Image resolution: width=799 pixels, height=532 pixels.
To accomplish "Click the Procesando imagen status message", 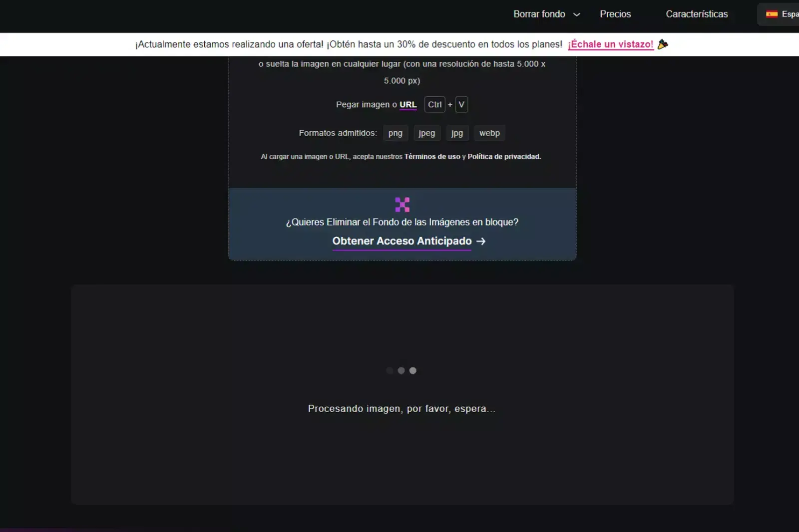I will [401, 409].
